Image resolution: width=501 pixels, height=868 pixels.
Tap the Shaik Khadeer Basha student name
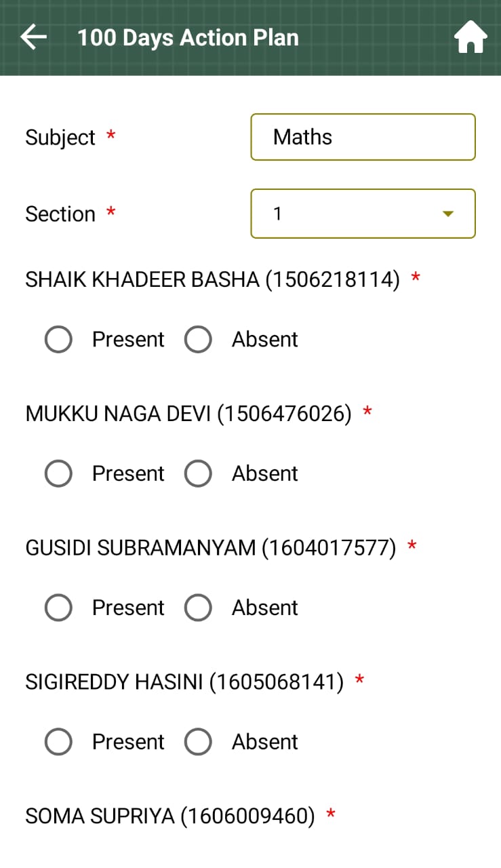(x=212, y=279)
